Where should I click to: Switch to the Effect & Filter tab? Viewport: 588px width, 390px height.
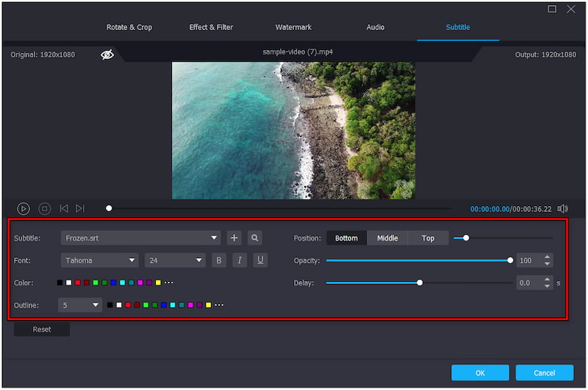pyautogui.click(x=211, y=27)
